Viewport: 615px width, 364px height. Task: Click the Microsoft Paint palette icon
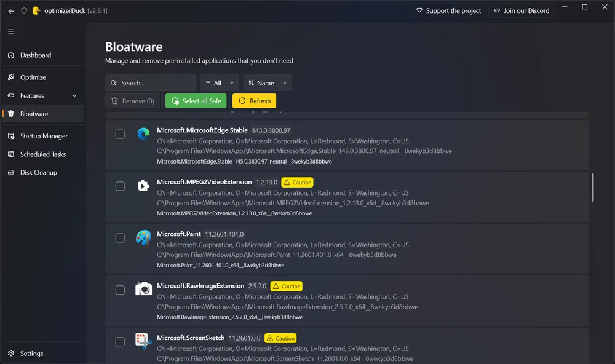tap(143, 238)
